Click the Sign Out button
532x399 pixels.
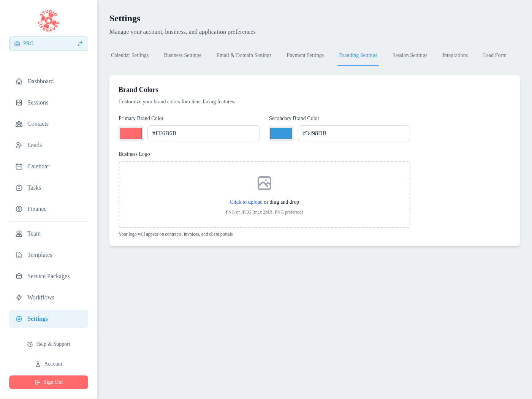click(x=48, y=382)
